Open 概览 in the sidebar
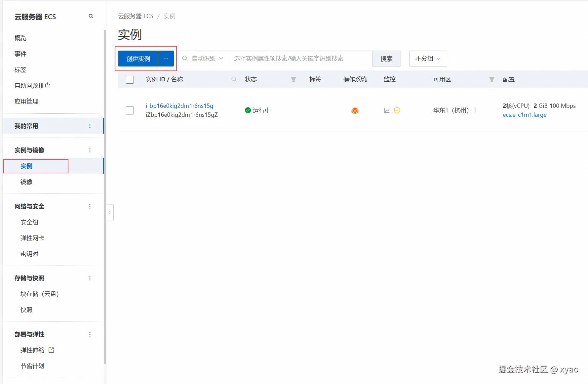The image size is (588, 384). (x=20, y=38)
